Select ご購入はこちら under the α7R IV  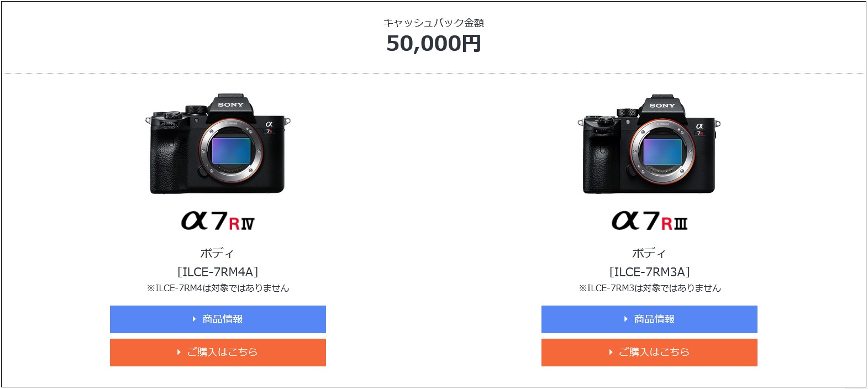tap(218, 353)
